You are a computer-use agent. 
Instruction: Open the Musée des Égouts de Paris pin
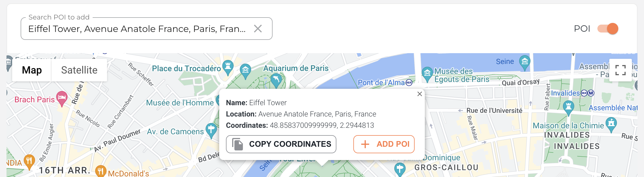click(427, 74)
